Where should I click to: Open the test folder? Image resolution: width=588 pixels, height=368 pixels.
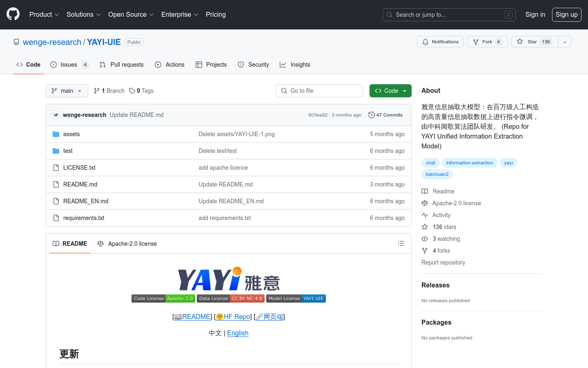tap(68, 151)
